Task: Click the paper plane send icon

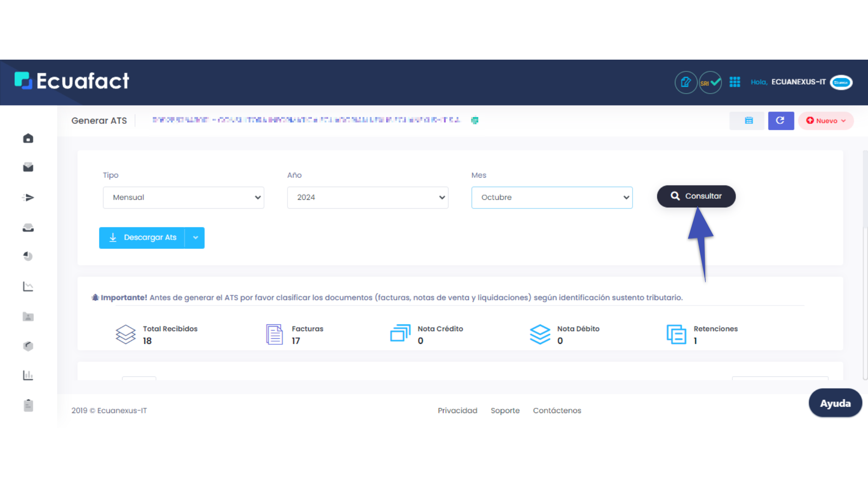Action: point(28,197)
